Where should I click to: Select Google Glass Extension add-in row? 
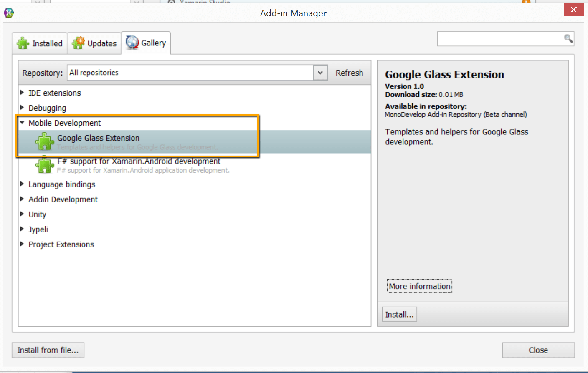[x=195, y=142]
